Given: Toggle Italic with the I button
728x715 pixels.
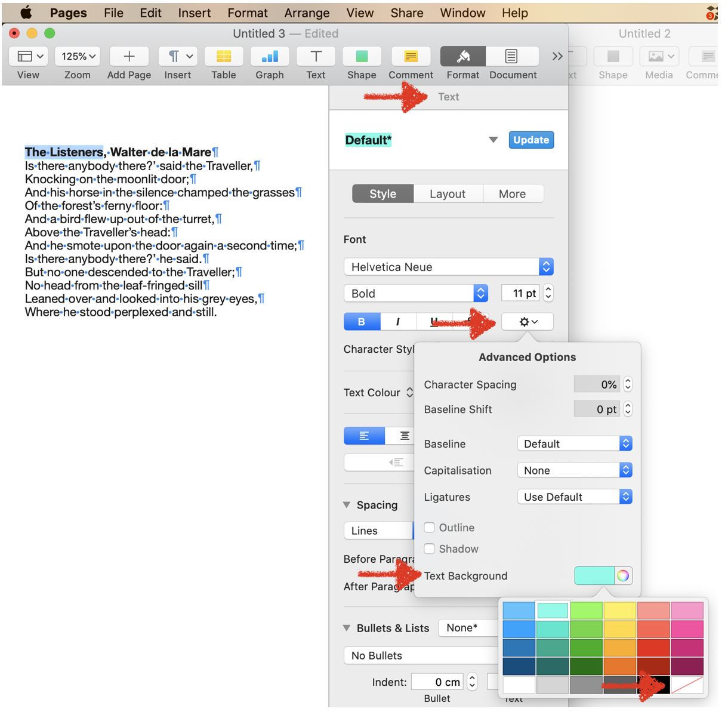Looking at the screenshot, I should click(398, 322).
